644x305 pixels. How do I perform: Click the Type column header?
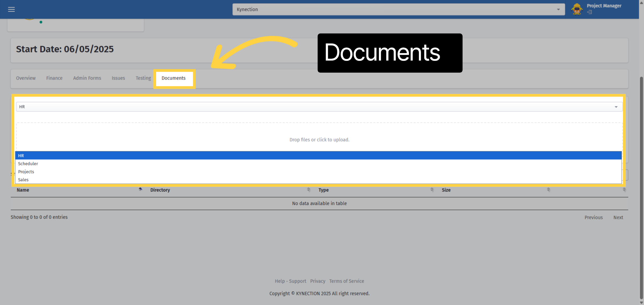324,190
